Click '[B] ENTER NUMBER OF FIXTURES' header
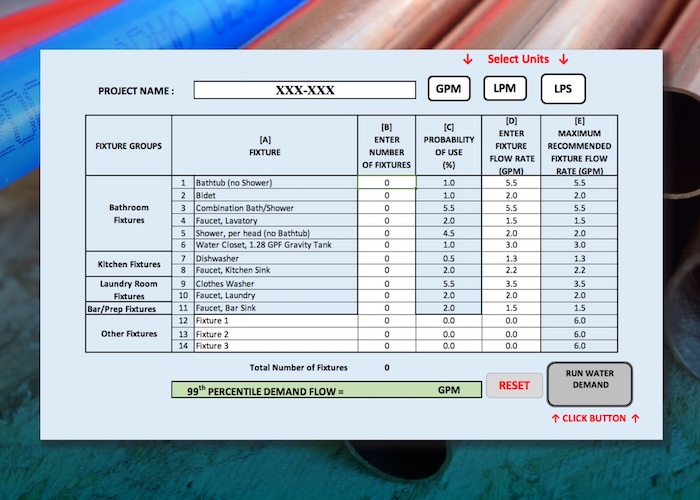 pos(387,146)
